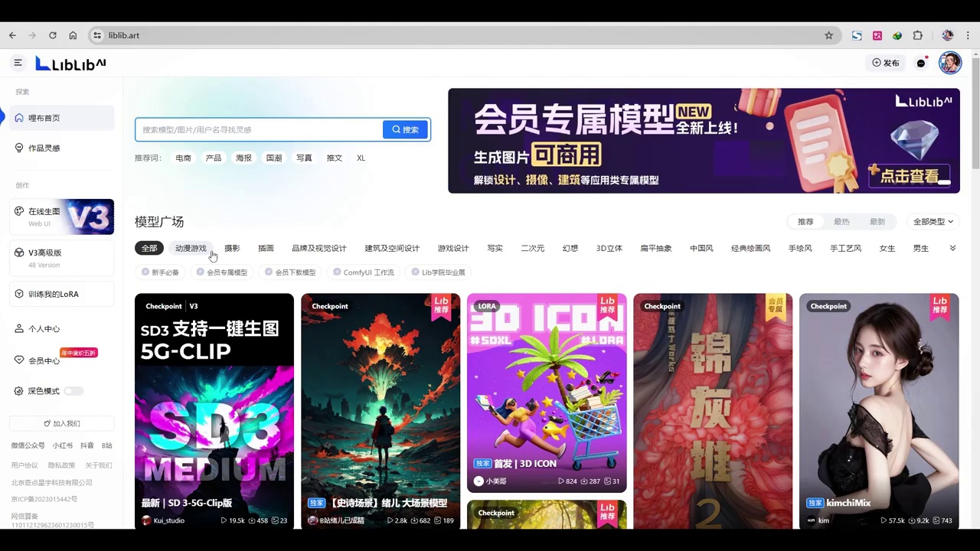Open the browser home page icon

[x=73, y=35]
